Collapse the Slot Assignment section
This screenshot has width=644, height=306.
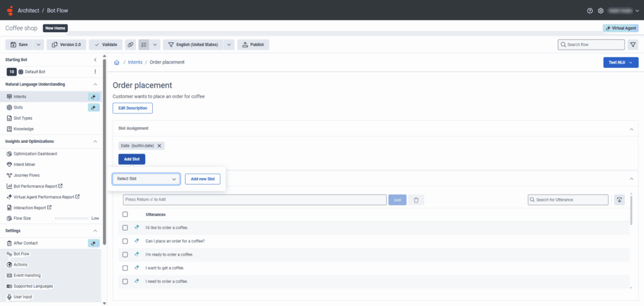631,128
